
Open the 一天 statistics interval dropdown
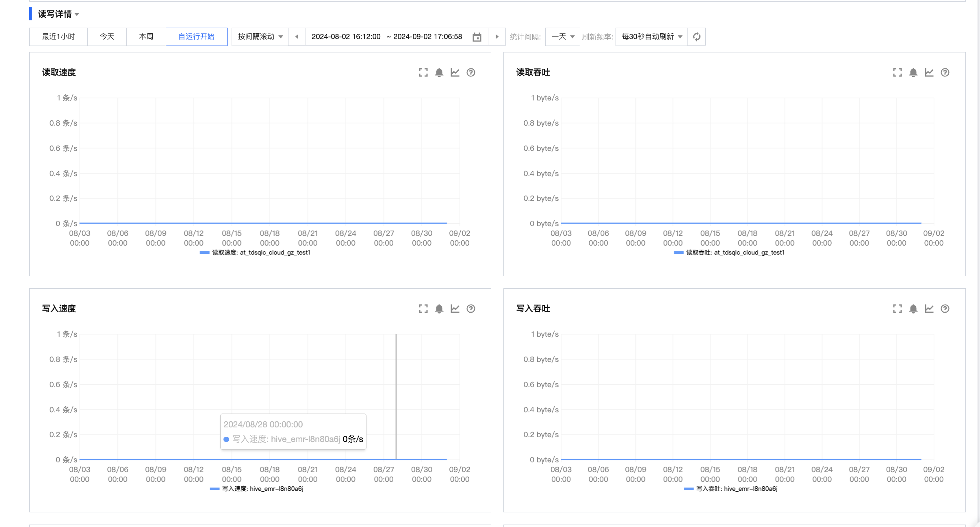562,37
